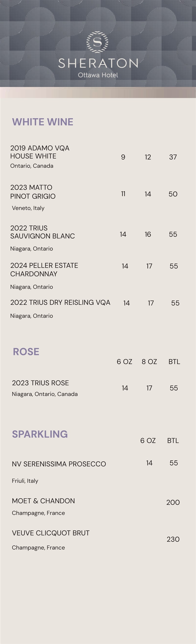Click the 230 price for Veuve Clicquot
196x644 pixels.
(173, 539)
